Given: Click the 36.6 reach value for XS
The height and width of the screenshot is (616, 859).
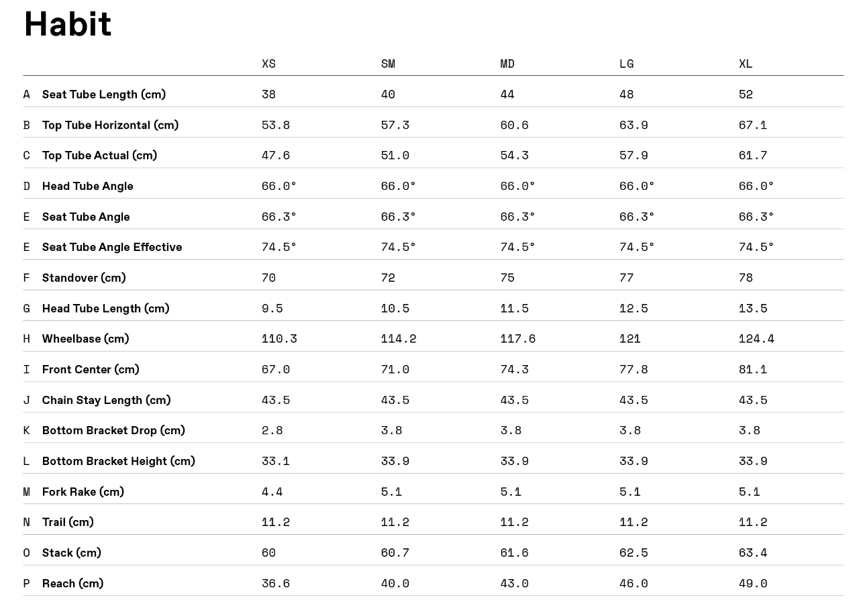Looking at the screenshot, I should point(275,583).
